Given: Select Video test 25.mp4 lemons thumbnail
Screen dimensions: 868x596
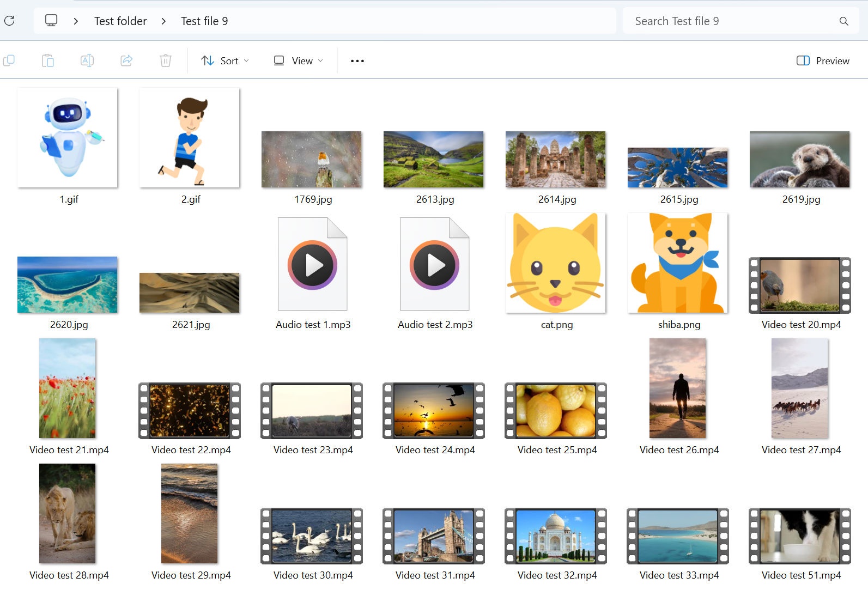Looking at the screenshot, I should click(x=556, y=411).
